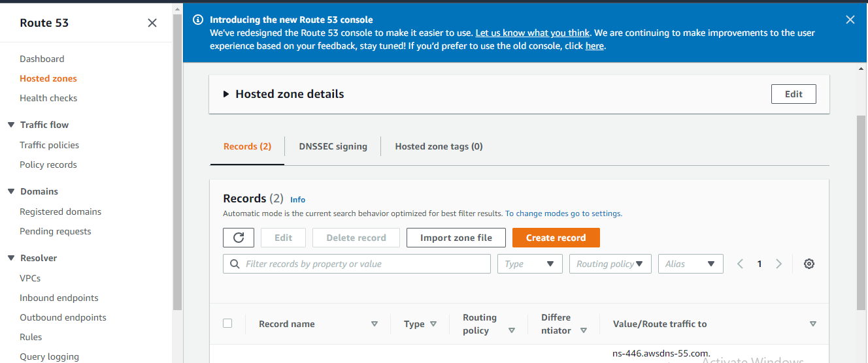Sort by Record name column arrow
The width and height of the screenshot is (868, 363).
(375, 324)
